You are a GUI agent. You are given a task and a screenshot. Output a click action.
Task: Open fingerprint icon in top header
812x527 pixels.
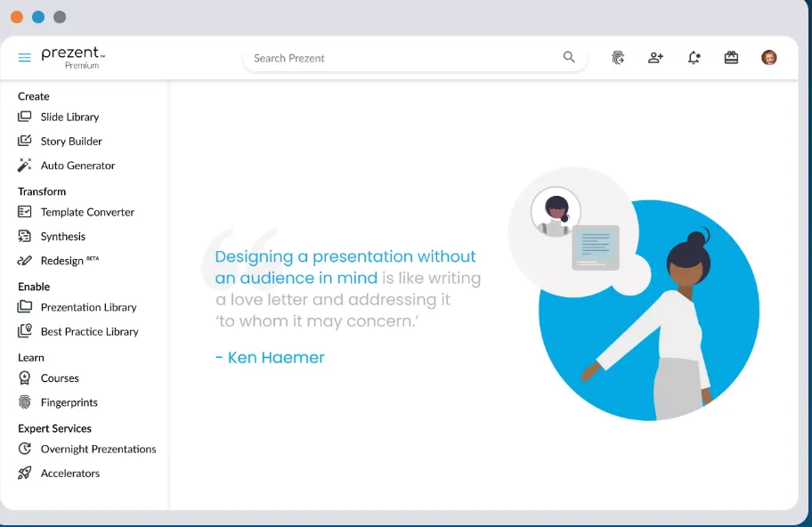point(618,58)
